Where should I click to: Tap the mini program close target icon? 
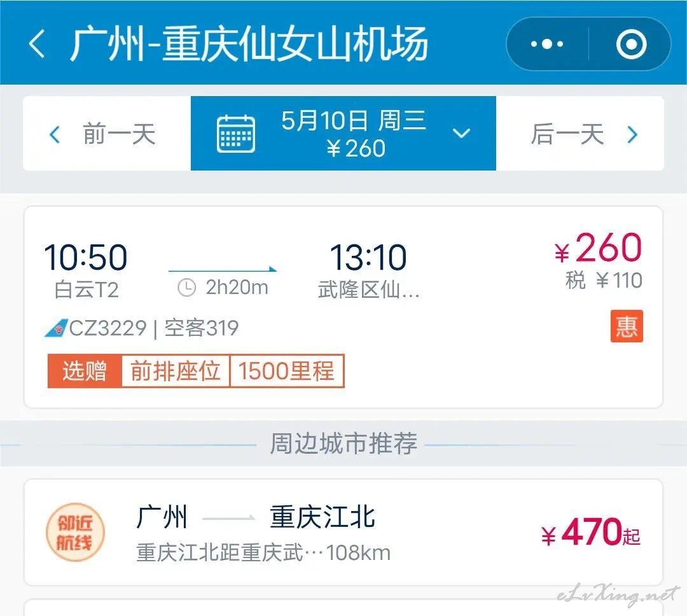[631, 44]
